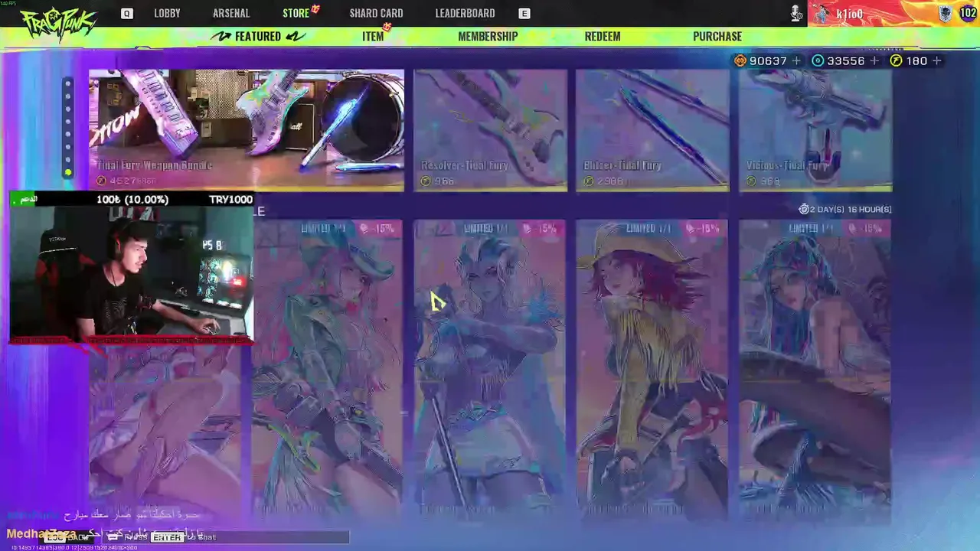Select limited skin with blue hair
Screen dimensions: 980x551
815,369
